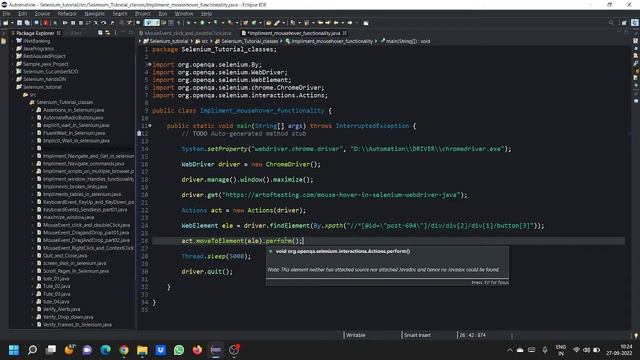Click the Thread.sleep(5000); code line
Viewport: 640px width, 360px height.
(x=216, y=256)
